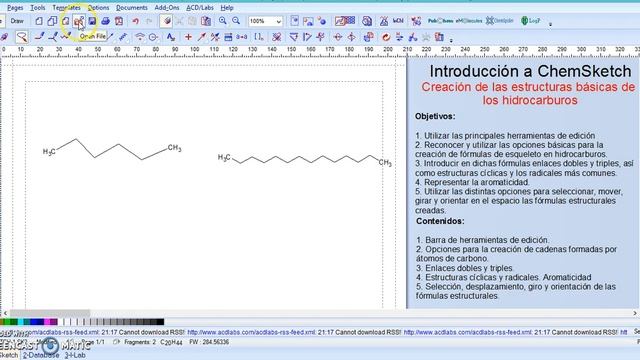Viewport: 640px width, 360px height.
Task: Select the Draw Chains tool
Action: [x=65, y=37]
